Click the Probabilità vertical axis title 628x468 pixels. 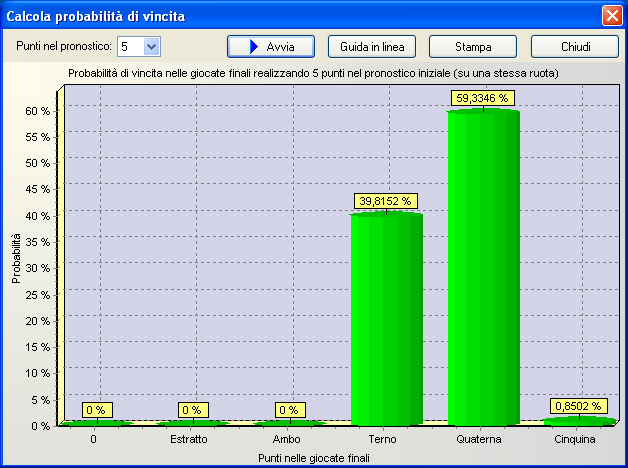click(x=17, y=258)
